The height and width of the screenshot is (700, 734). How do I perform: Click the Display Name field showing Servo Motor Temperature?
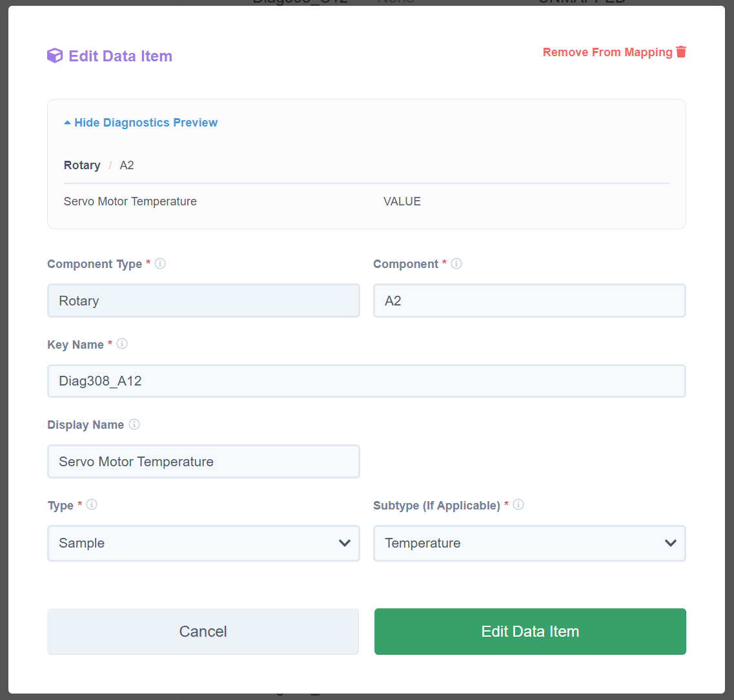203,461
